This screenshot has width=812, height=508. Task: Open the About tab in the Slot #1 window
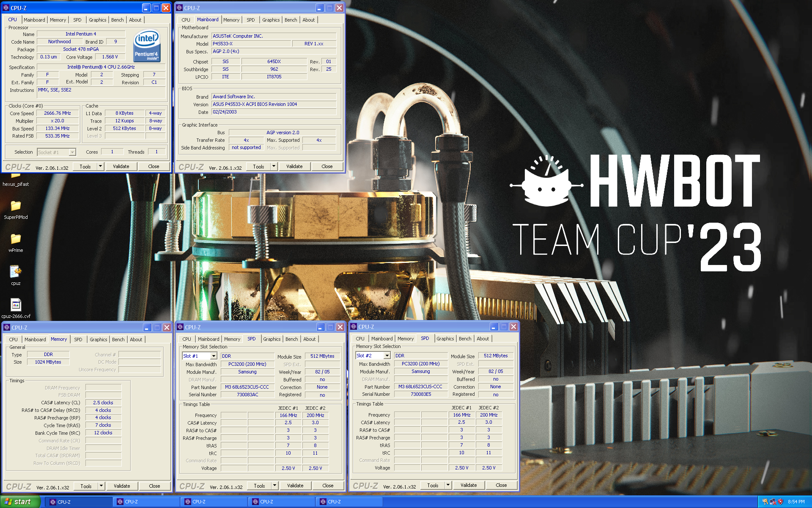(x=310, y=339)
